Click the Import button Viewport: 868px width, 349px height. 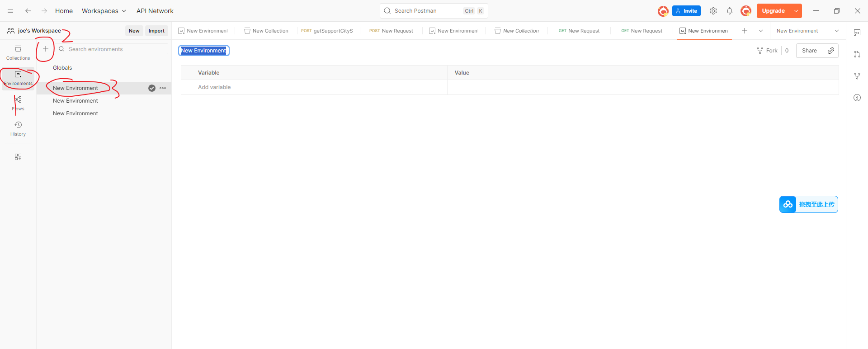point(156,31)
